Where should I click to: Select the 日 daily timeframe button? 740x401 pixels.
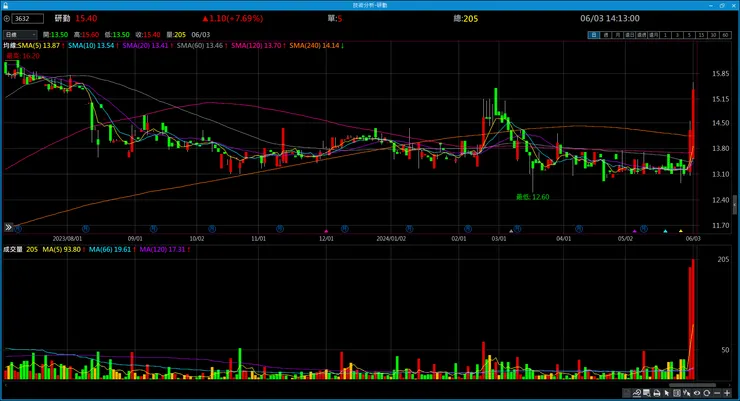594,35
